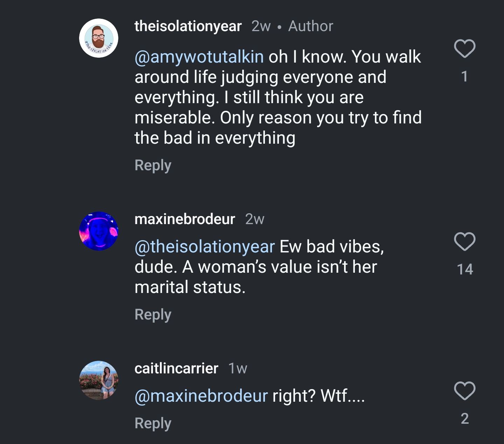This screenshot has width=504, height=444.
Task: View the 1 like count on the author's comment
Action: pos(464,77)
